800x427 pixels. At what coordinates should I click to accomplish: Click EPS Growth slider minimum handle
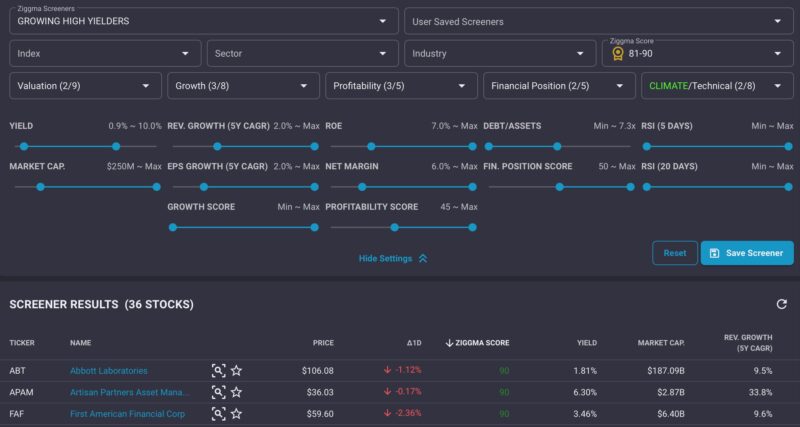(204, 187)
